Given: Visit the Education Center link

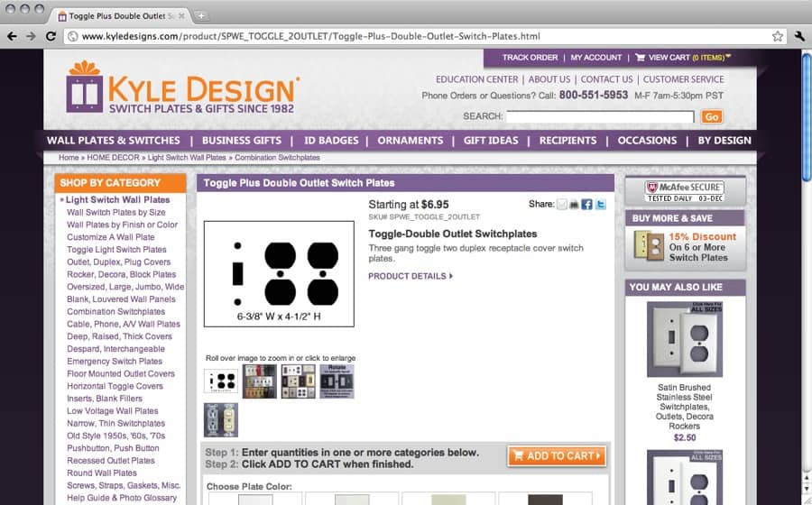Looking at the screenshot, I should click(x=476, y=79).
